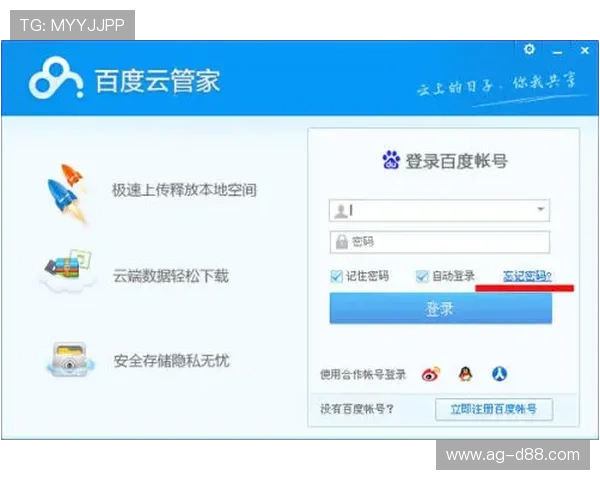Click the 极速上传释放本地空间 text
Screen dimensions: 600x480
pyautogui.click(x=184, y=190)
